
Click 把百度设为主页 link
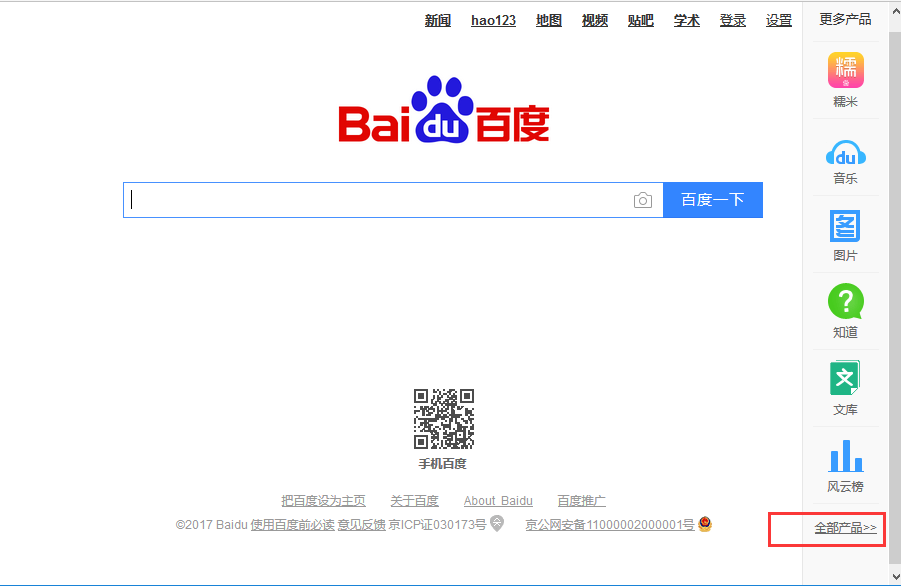(324, 501)
